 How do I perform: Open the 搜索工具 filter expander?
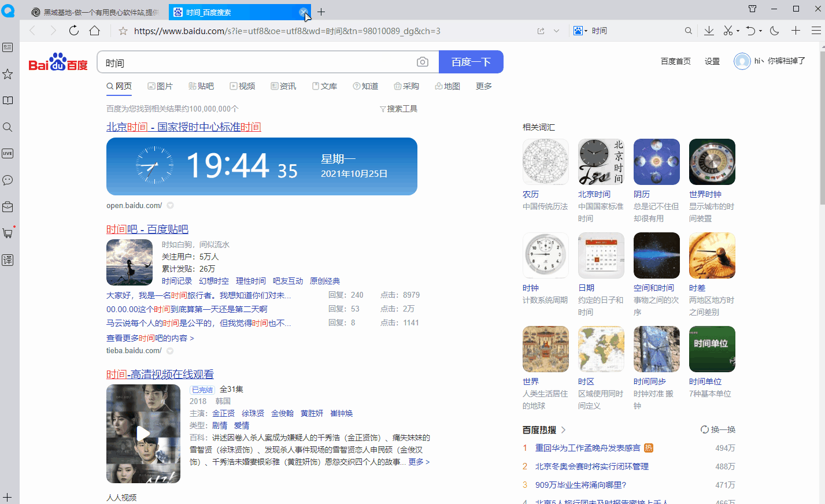[398, 109]
